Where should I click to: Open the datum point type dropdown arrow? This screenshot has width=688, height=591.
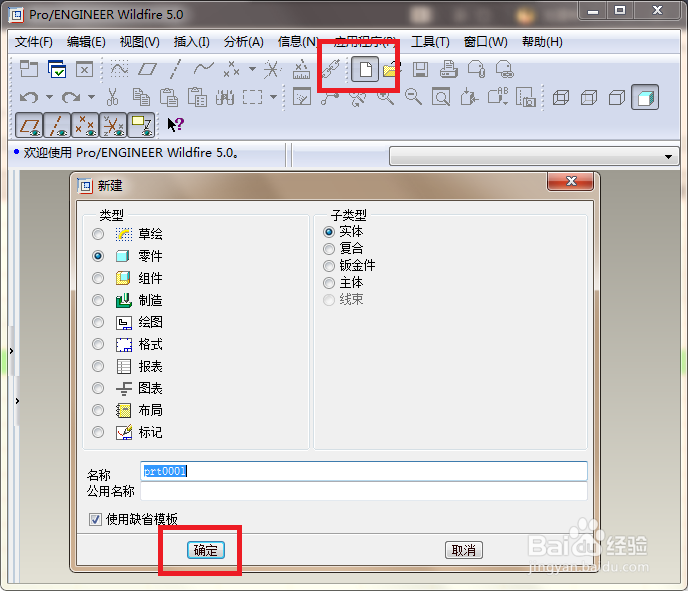(x=252, y=69)
